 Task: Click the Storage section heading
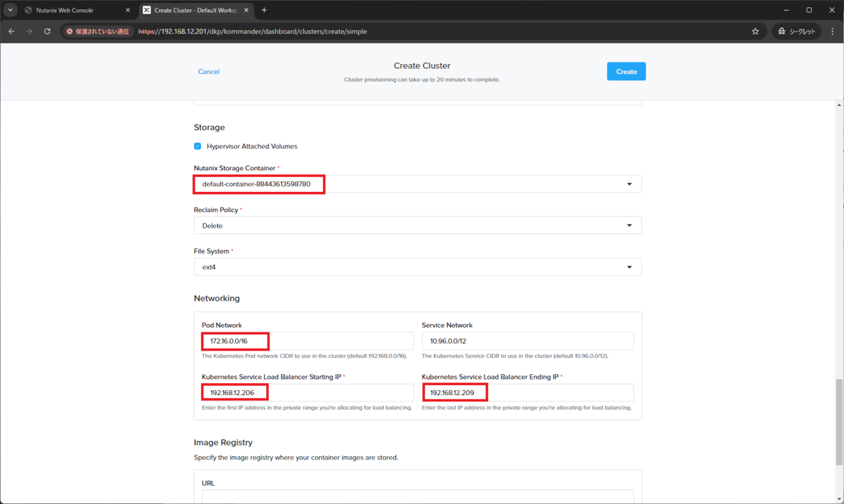point(209,127)
